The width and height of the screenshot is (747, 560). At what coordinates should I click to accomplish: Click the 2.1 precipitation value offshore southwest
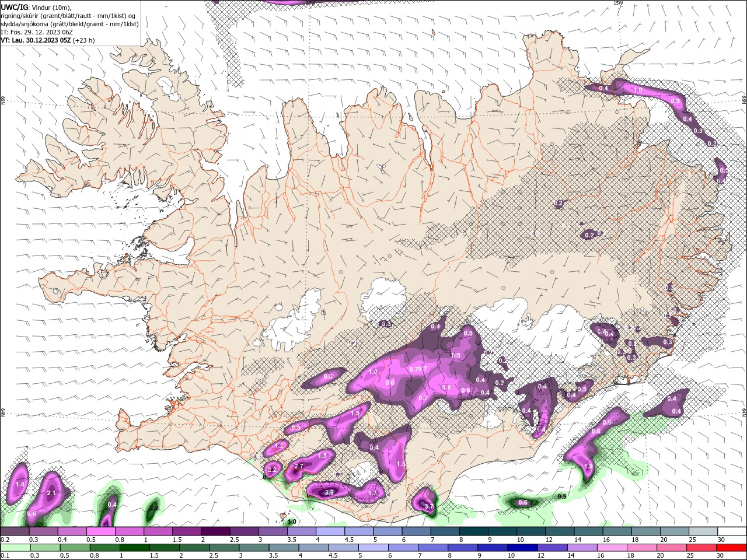point(51,493)
